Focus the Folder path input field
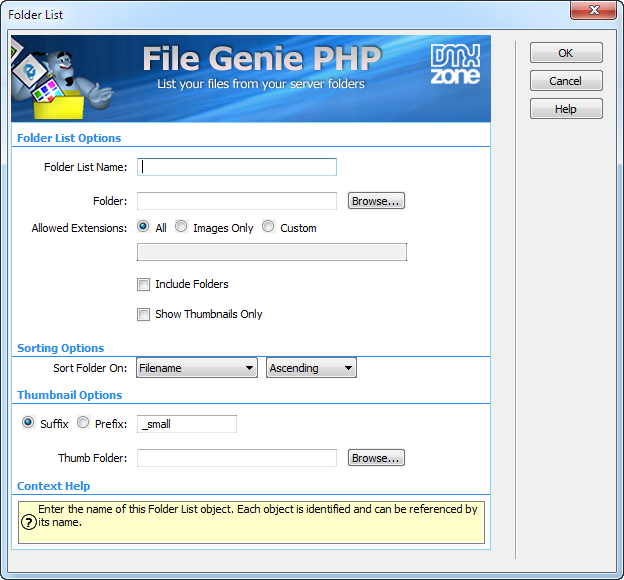The image size is (624, 580). [x=237, y=201]
